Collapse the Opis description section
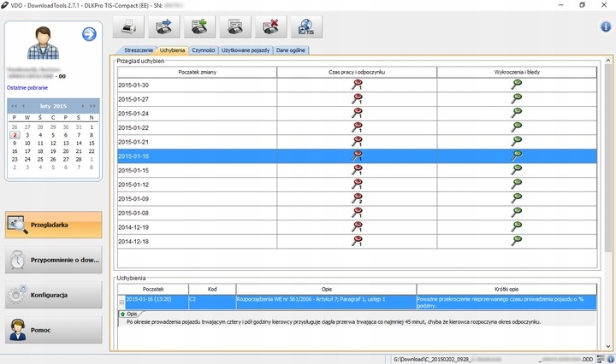 (x=122, y=314)
